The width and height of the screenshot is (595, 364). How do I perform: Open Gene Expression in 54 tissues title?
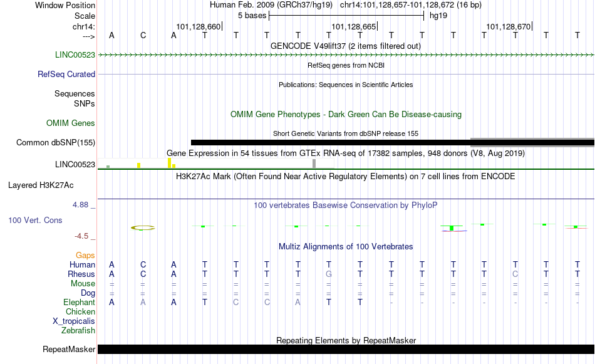tap(346, 153)
